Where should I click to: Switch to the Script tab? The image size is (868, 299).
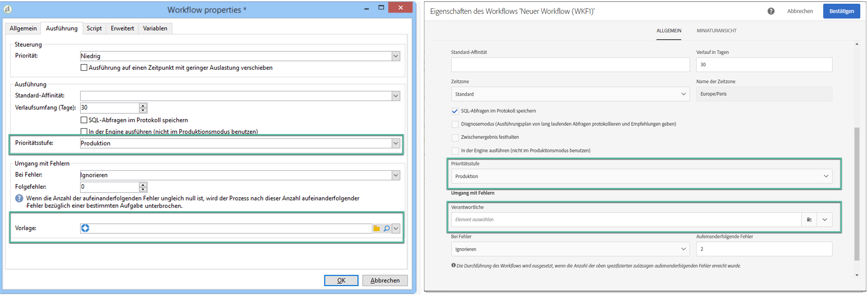click(x=94, y=29)
